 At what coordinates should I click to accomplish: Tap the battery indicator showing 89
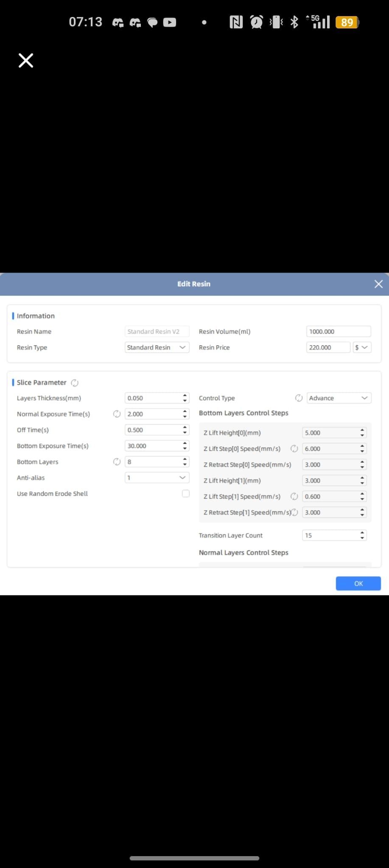pos(347,22)
